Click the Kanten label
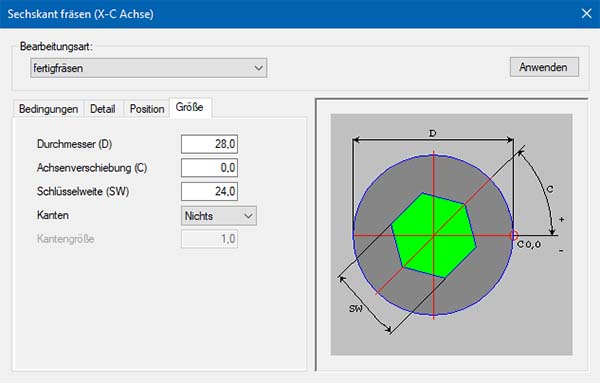This screenshot has height=383, width=600. [53, 215]
